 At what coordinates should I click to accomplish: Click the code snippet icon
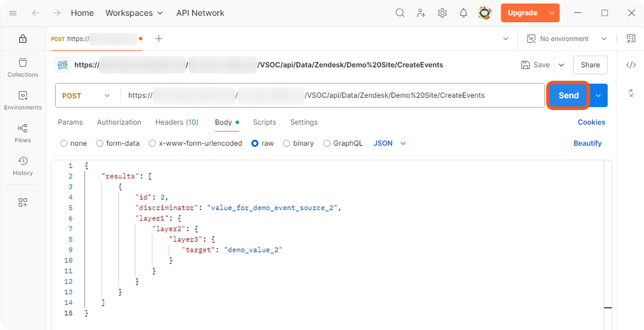point(631,65)
